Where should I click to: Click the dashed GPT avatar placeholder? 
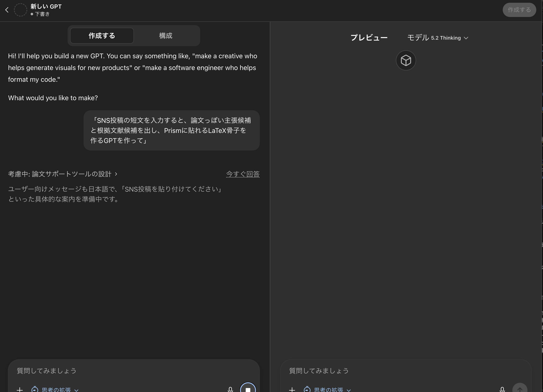(x=20, y=10)
